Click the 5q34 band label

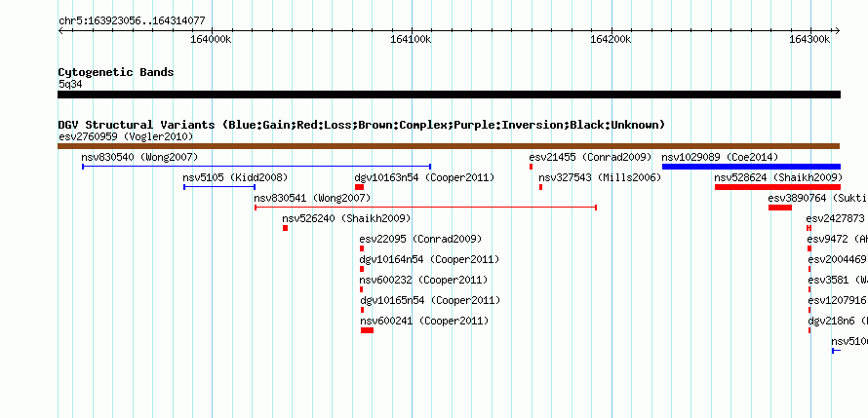(70, 84)
